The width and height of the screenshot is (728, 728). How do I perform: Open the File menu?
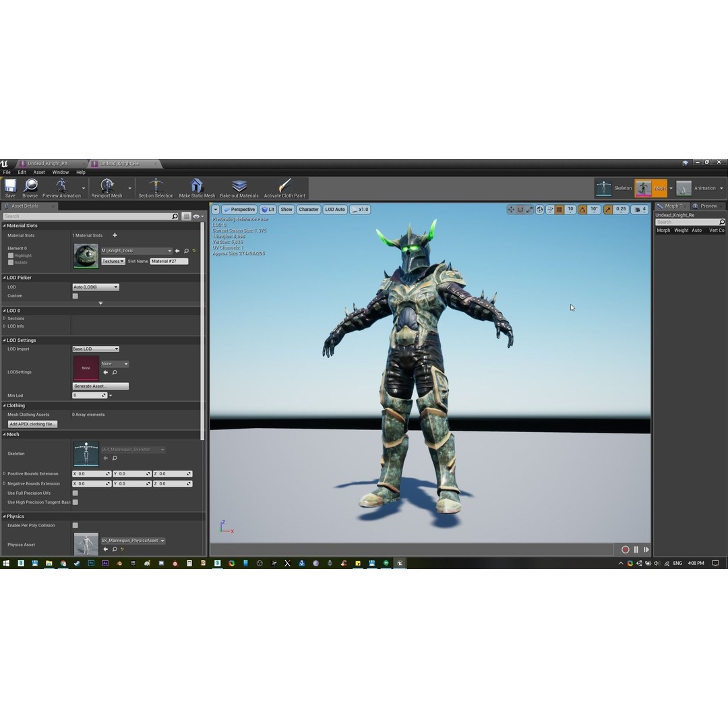[x=7, y=173]
